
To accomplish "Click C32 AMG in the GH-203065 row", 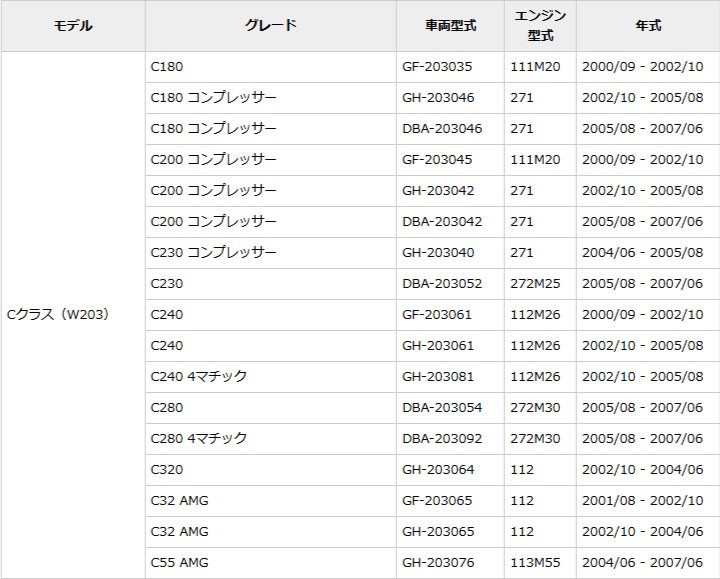I will click(x=271, y=532).
